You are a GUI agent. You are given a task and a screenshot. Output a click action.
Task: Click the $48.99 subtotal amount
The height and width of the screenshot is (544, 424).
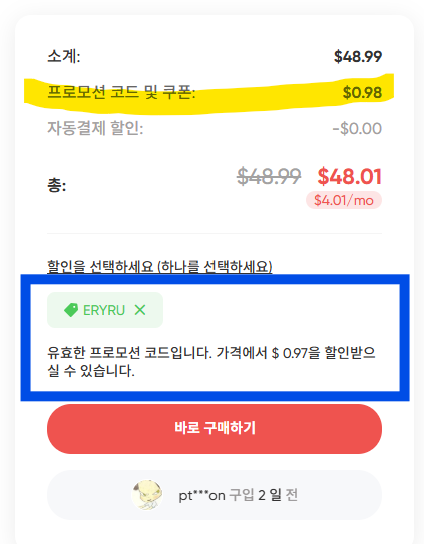coord(358,56)
